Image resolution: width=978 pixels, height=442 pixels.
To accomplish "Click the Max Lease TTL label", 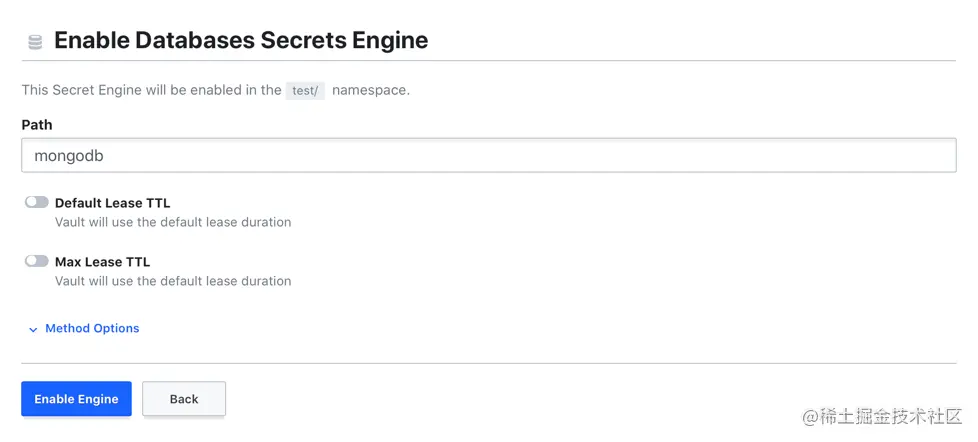I will (102, 262).
